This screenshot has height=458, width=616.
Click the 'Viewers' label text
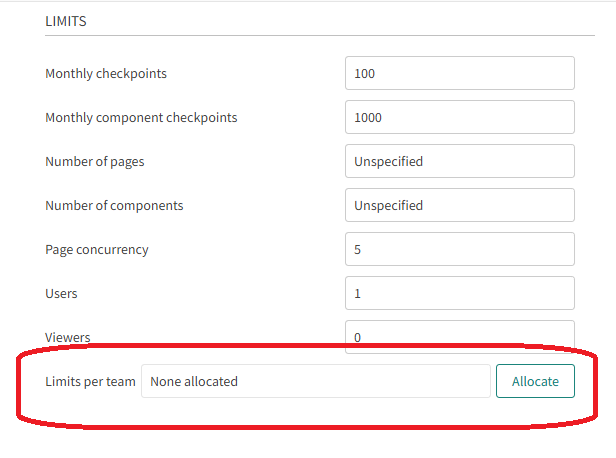[67, 337]
